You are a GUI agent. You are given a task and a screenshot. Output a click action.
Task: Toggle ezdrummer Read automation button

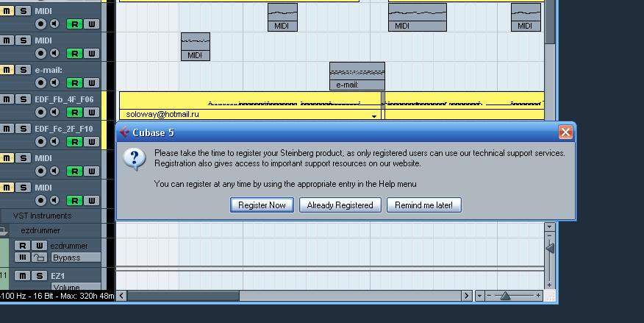click(x=22, y=245)
